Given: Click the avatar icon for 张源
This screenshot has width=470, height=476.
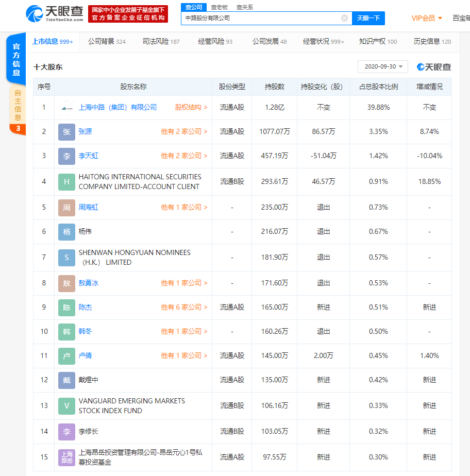Looking at the screenshot, I should pos(66,132).
